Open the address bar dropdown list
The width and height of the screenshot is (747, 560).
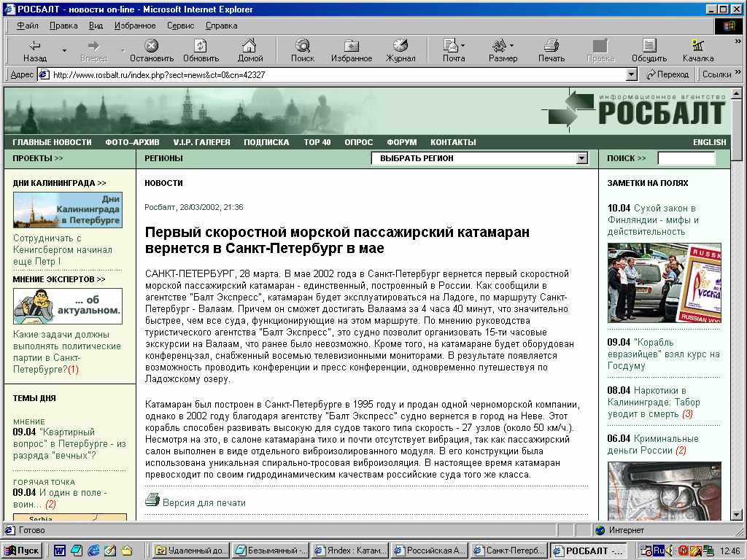[631, 74]
